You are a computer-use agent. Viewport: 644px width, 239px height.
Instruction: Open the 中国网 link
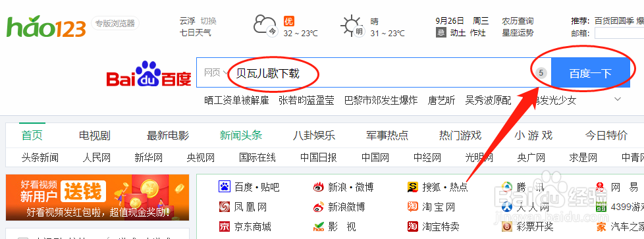pos(375,157)
